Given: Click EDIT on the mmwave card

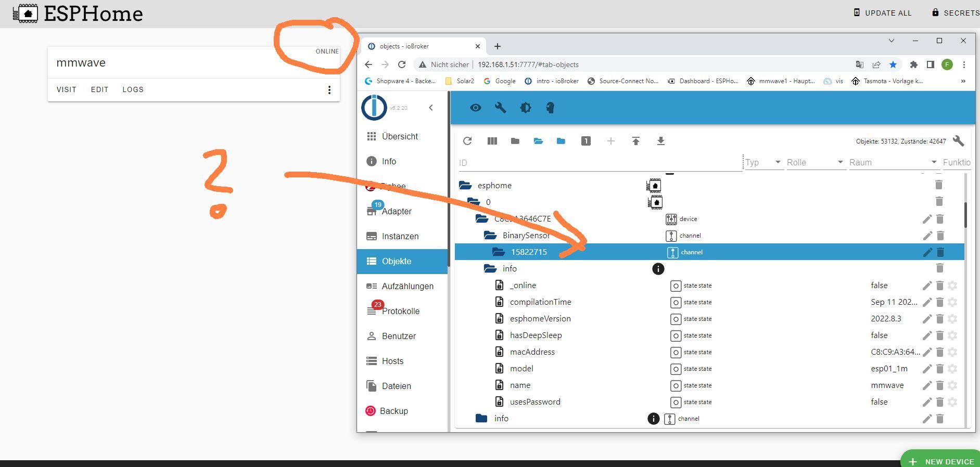Looking at the screenshot, I should tap(99, 89).
